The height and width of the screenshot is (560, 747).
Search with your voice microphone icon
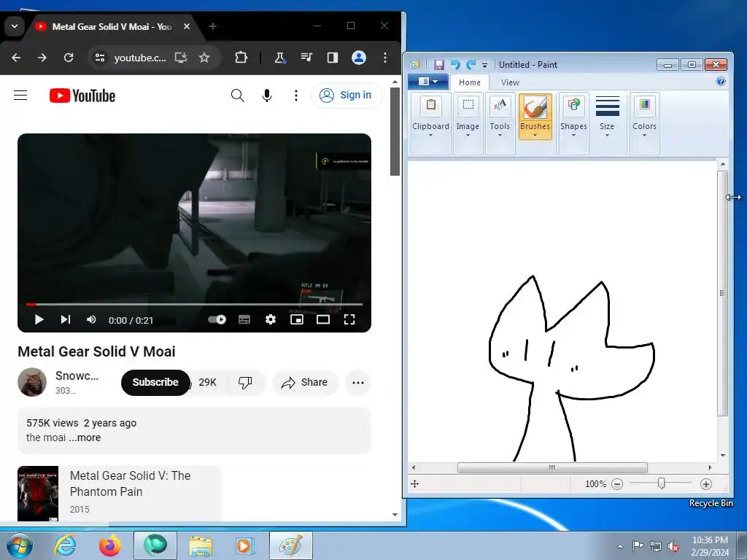(x=267, y=96)
